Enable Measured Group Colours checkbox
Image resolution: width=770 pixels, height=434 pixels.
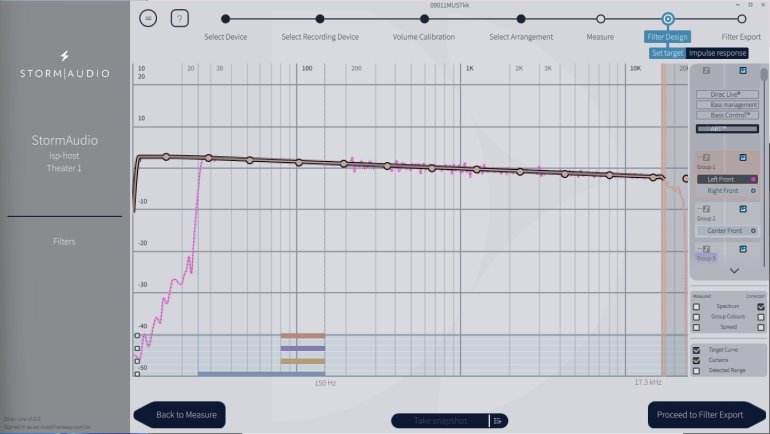click(696, 317)
